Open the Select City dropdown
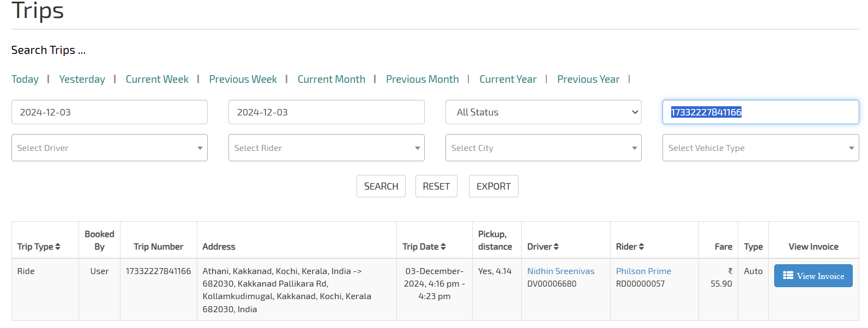 click(543, 148)
